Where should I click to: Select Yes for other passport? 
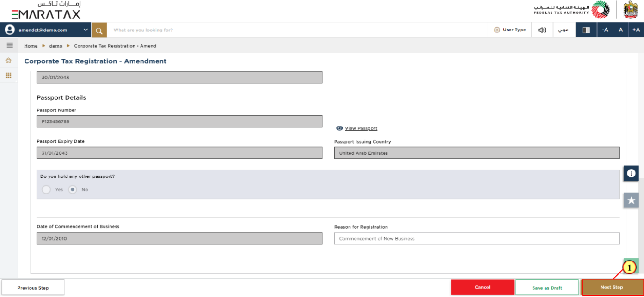pyautogui.click(x=46, y=189)
